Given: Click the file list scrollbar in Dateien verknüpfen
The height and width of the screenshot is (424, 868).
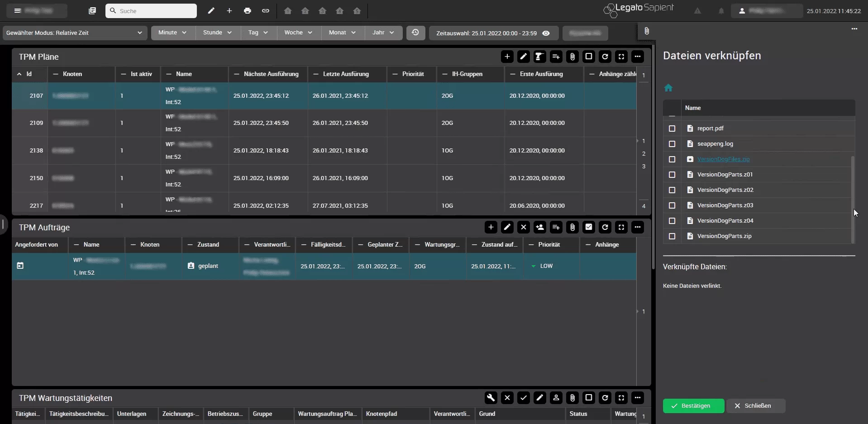Looking at the screenshot, I should (853, 199).
